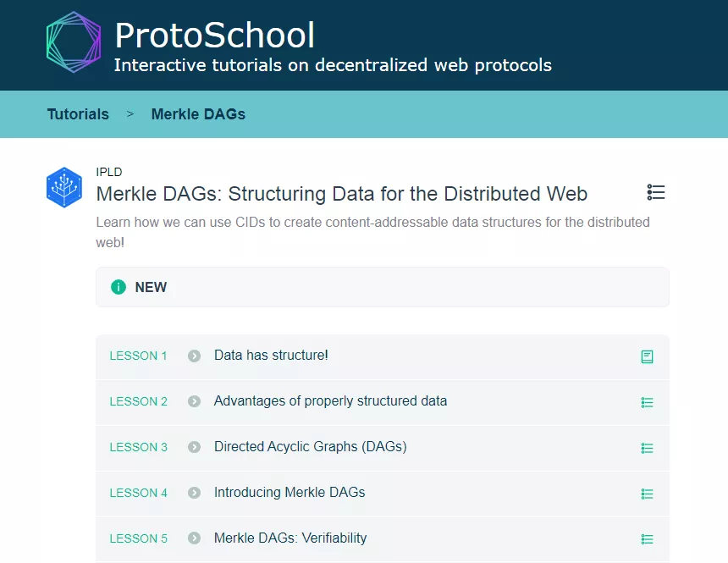
Task: Click the lesson list icon beside tutorial title
Action: coord(656,192)
